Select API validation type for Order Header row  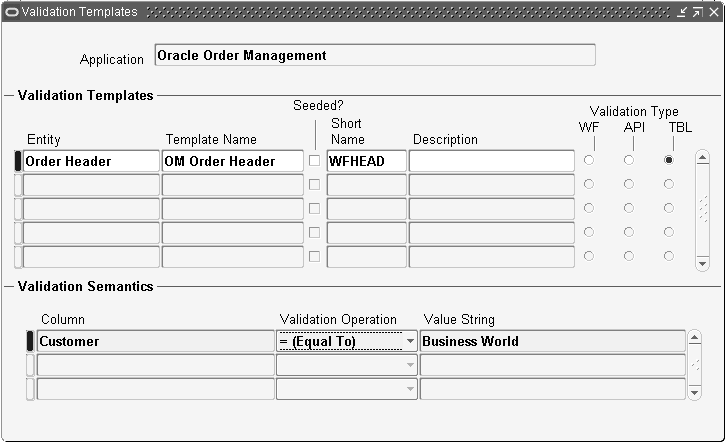(x=629, y=160)
